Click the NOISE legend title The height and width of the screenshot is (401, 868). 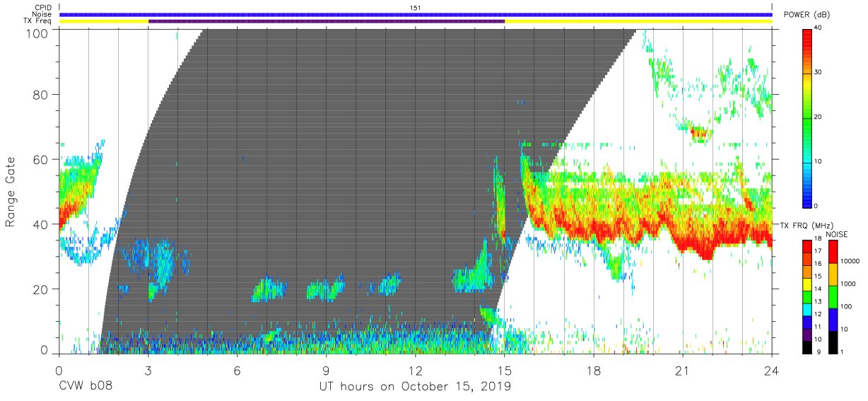coord(837,234)
